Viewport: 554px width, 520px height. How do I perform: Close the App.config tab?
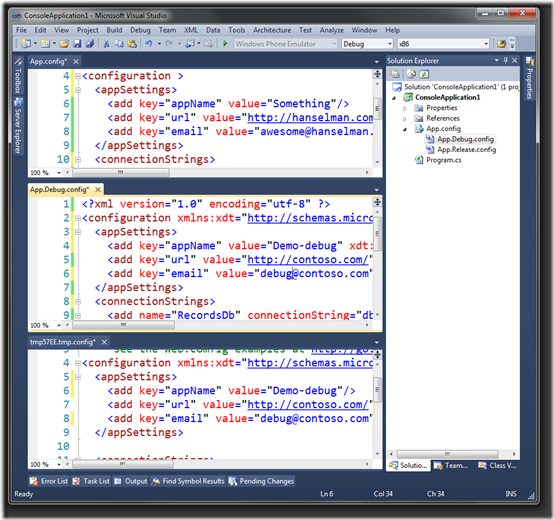76,61
